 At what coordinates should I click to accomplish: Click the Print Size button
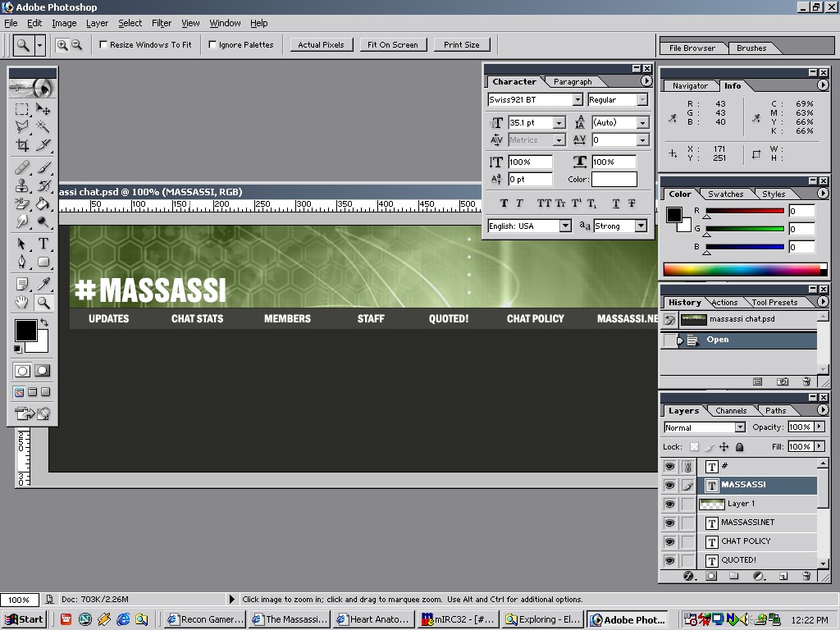pos(461,45)
